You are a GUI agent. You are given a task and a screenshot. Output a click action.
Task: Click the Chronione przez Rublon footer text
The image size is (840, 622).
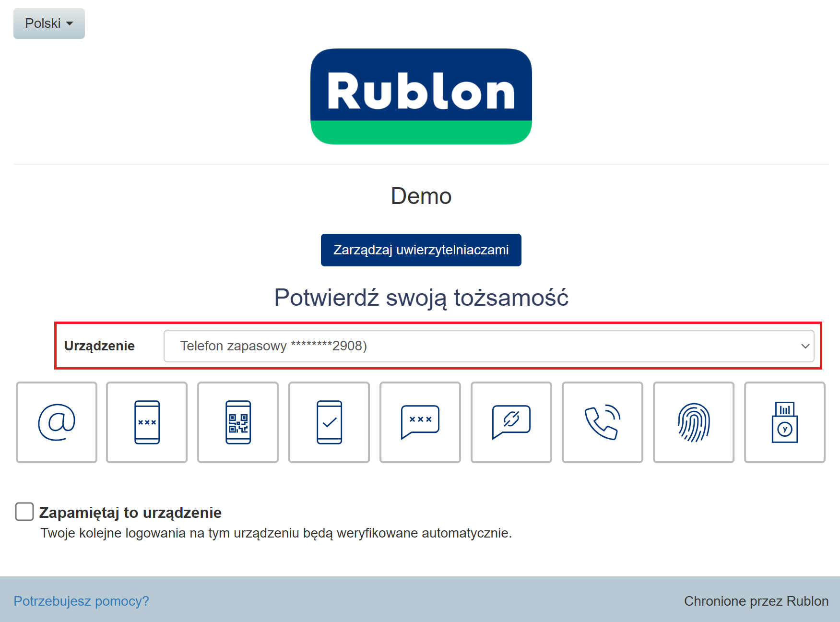pyautogui.click(x=756, y=601)
